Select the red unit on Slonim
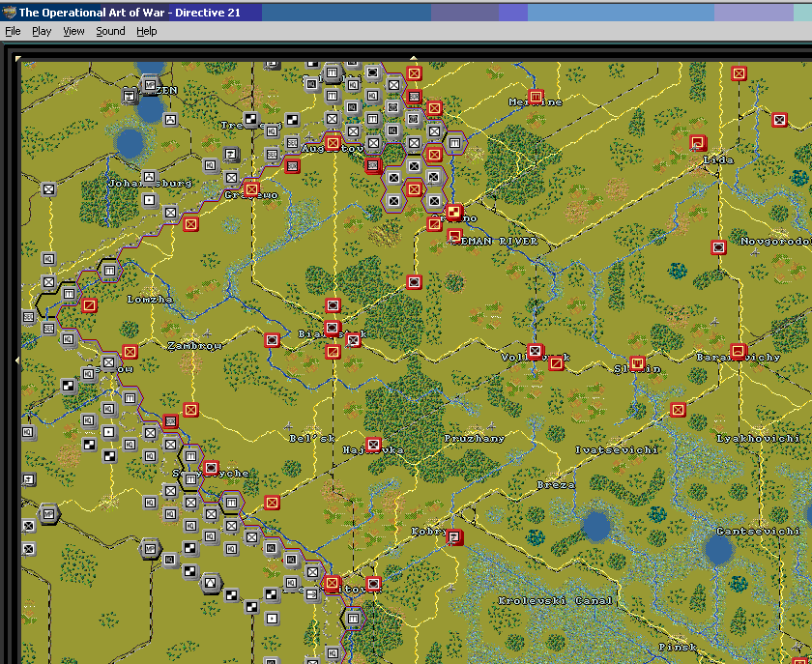 pyautogui.click(x=637, y=363)
